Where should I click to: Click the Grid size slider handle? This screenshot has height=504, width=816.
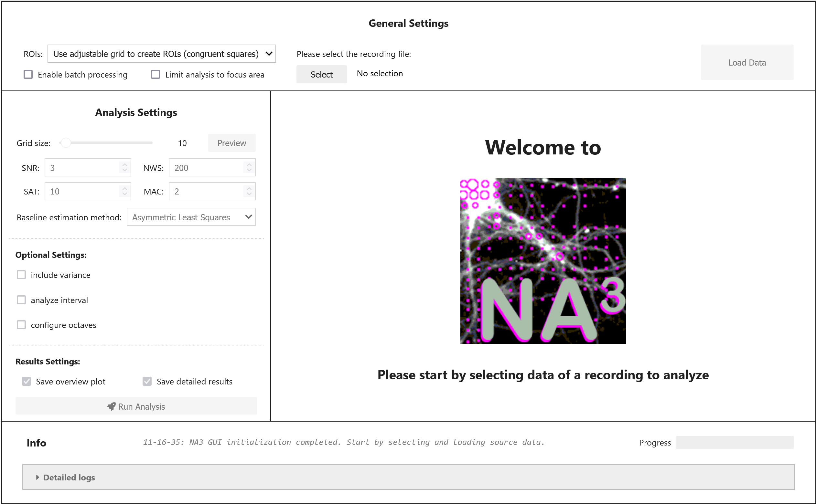tap(66, 143)
